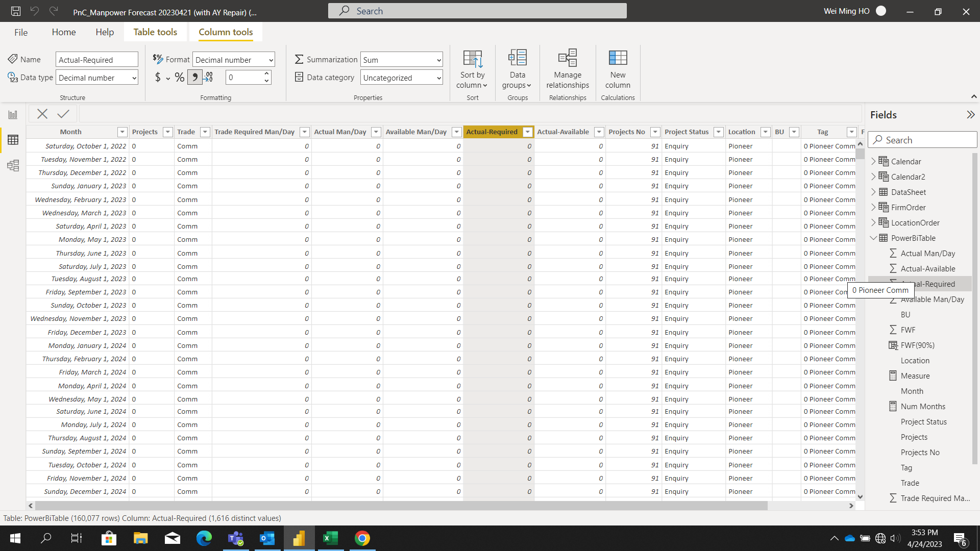
Task: Switch to Report view in the left sidebar
Action: point(13,115)
